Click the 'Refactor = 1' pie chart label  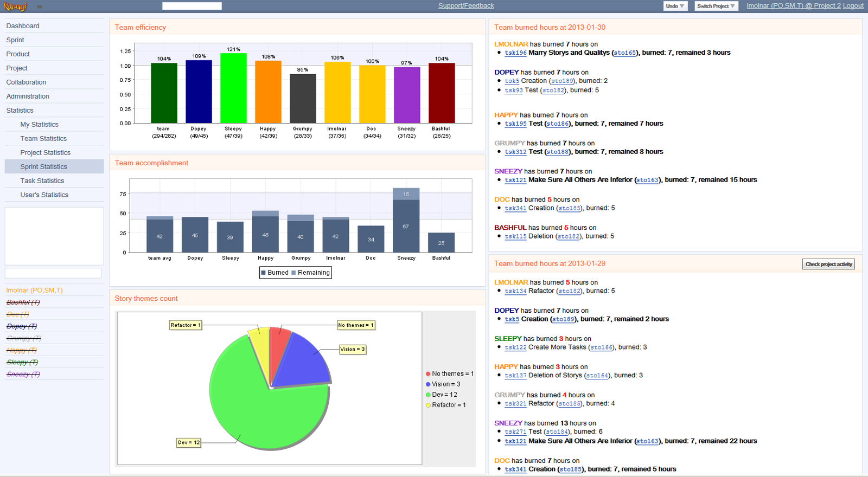click(x=186, y=325)
